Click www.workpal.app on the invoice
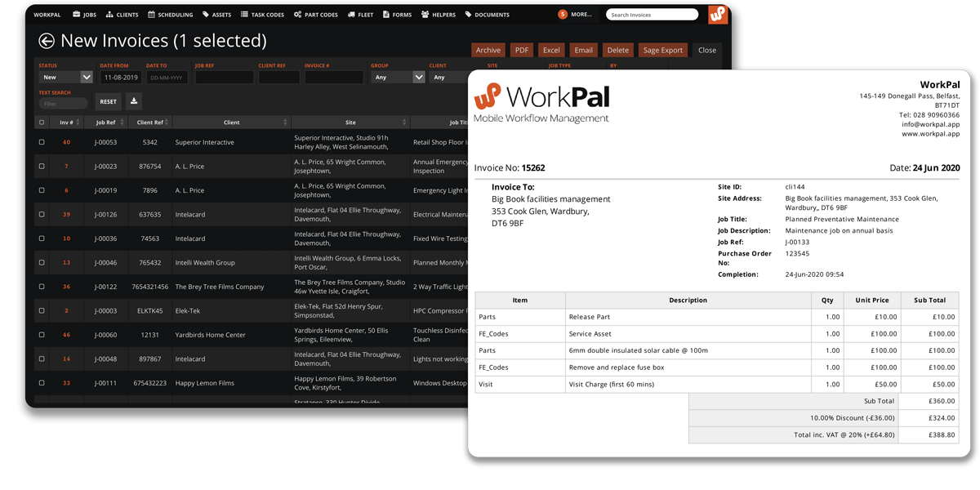Screen dimensions: 980x490 (x=930, y=134)
